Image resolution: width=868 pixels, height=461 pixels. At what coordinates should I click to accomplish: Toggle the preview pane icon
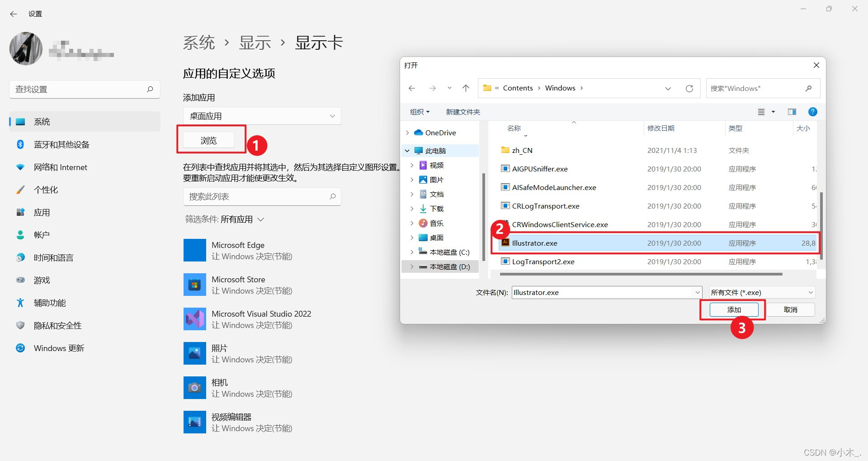792,112
